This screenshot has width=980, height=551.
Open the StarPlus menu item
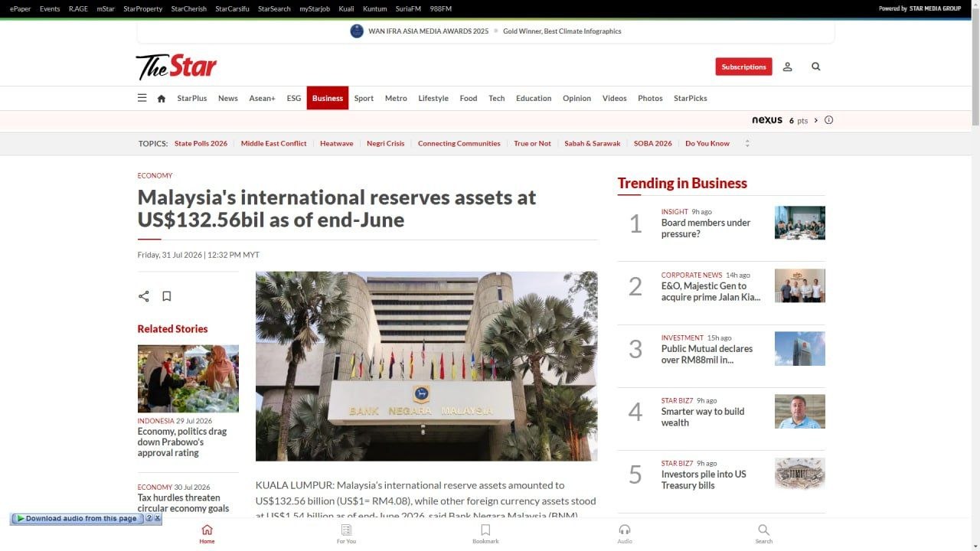(x=192, y=98)
